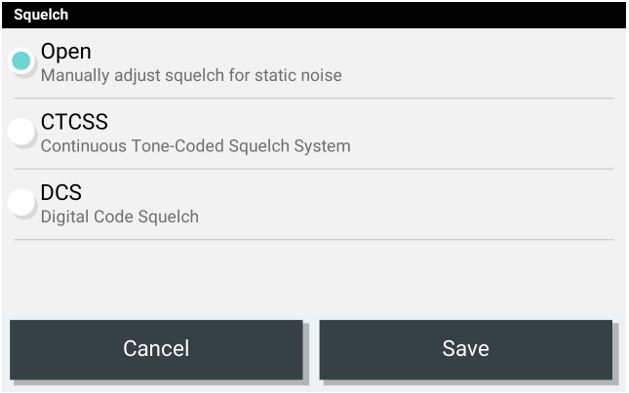
Task: Click the Cancel button
Action: 156,349
